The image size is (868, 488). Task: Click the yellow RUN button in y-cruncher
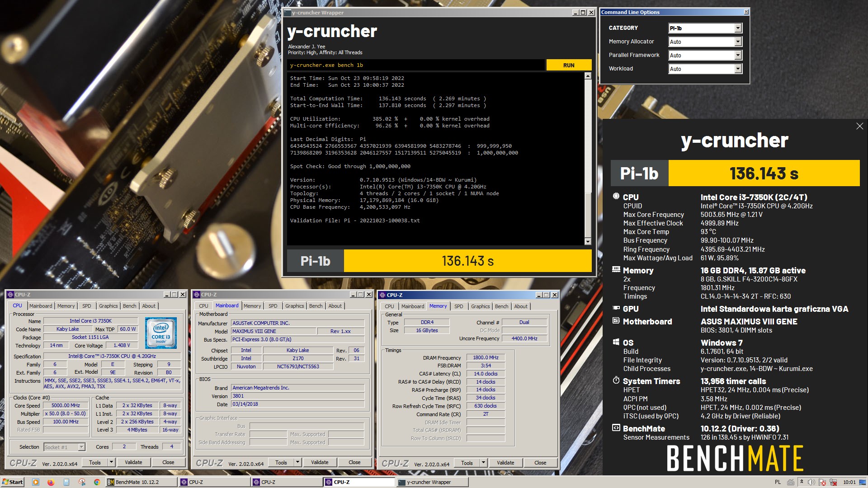point(569,65)
